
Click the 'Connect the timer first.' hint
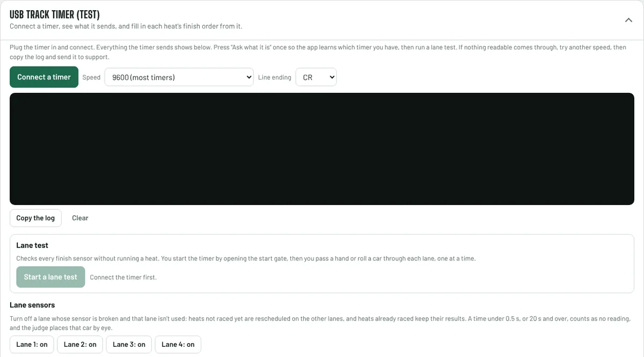click(x=123, y=278)
